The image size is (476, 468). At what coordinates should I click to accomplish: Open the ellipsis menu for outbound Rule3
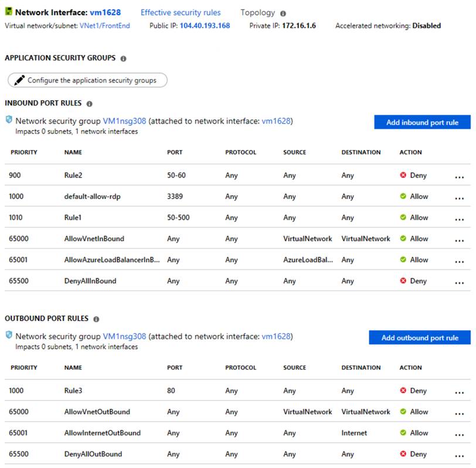459,391
